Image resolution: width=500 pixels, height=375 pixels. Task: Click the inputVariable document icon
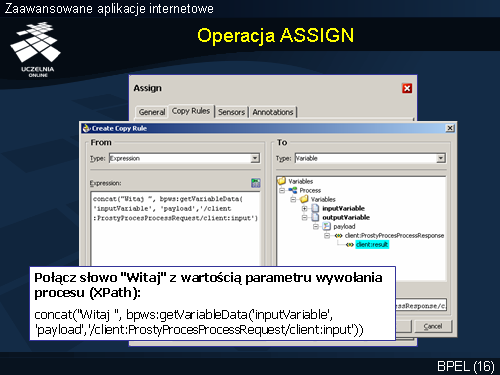pos(315,208)
